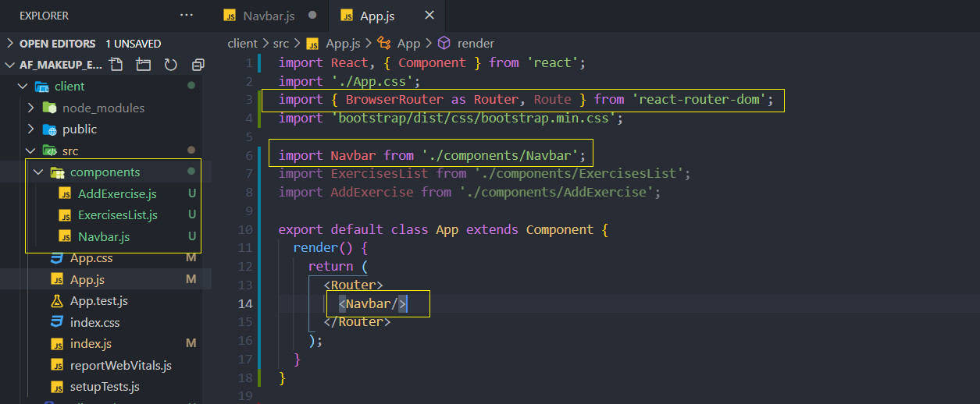The image size is (980, 404).
Task: Collapse the AF_MAKEUP_E... project root section
Action: click(x=10, y=65)
